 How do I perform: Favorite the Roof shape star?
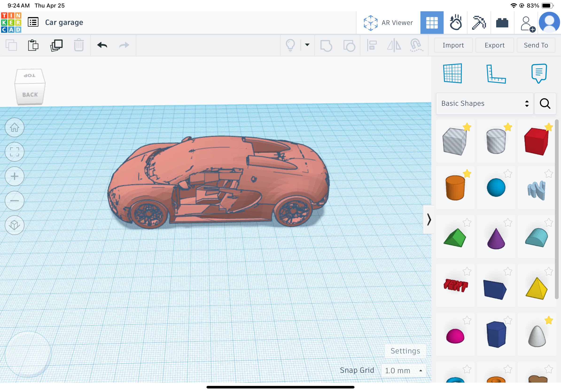[x=467, y=222]
